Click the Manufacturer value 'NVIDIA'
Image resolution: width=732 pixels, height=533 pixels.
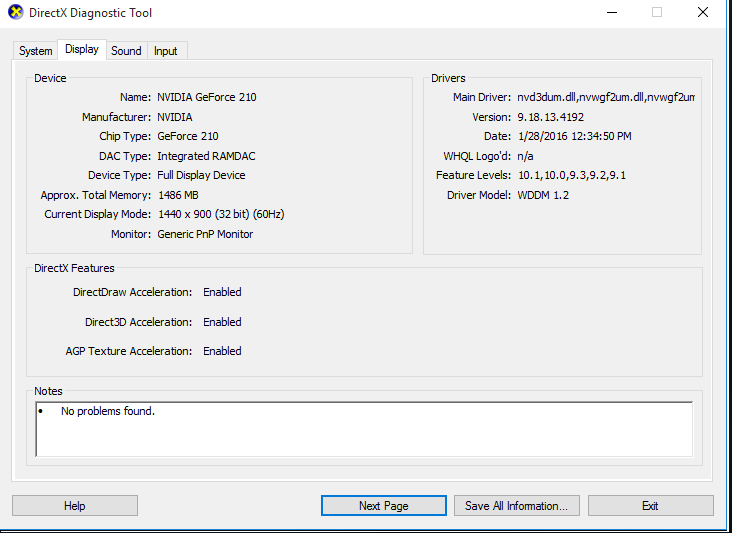point(175,117)
